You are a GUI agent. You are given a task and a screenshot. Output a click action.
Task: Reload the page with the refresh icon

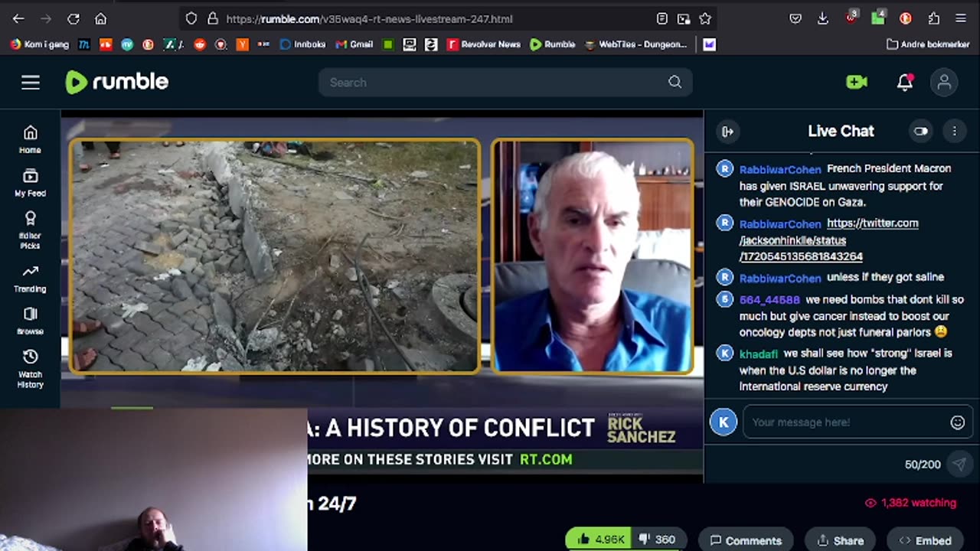click(73, 18)
